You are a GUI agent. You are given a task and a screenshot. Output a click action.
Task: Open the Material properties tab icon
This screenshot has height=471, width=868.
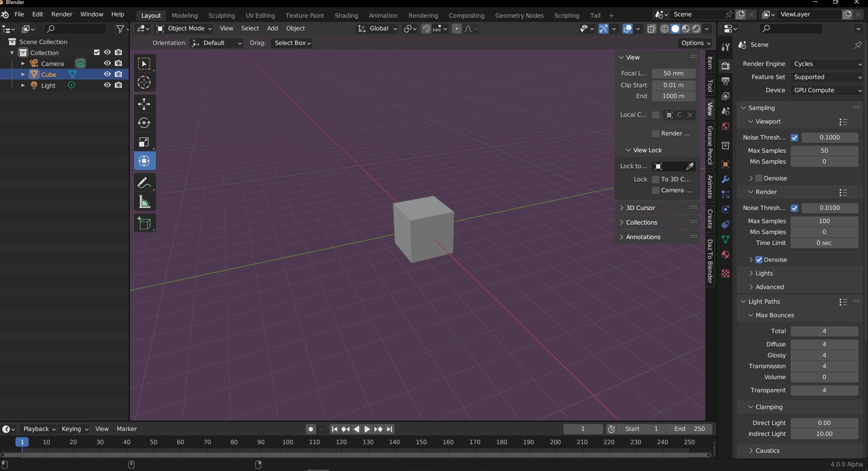pyautogui.click(x=725, y=254)
